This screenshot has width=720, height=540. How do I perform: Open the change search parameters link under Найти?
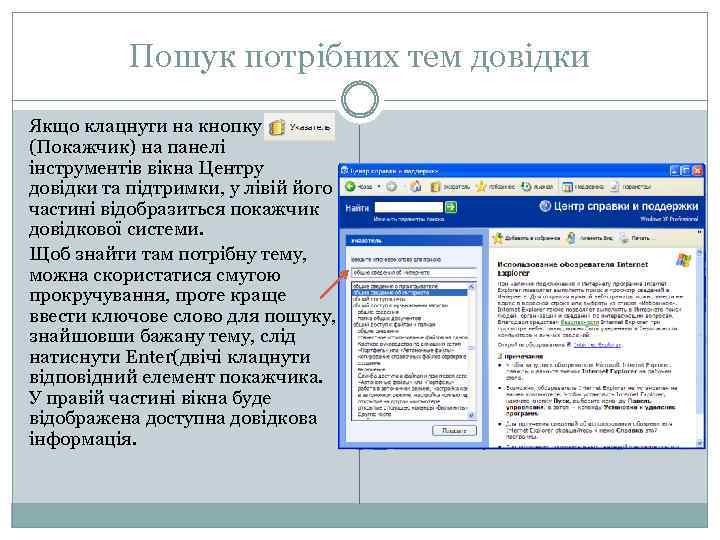tap(409, 219)
